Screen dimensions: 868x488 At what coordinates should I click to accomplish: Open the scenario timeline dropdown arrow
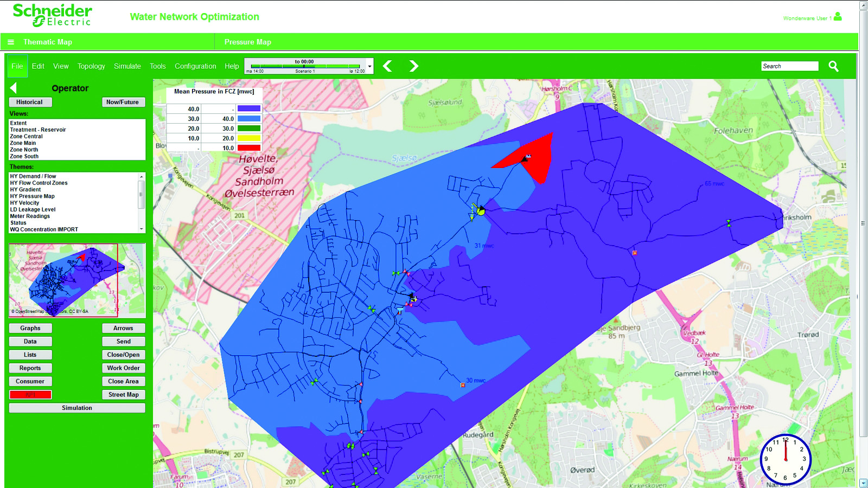click(369, 66)
